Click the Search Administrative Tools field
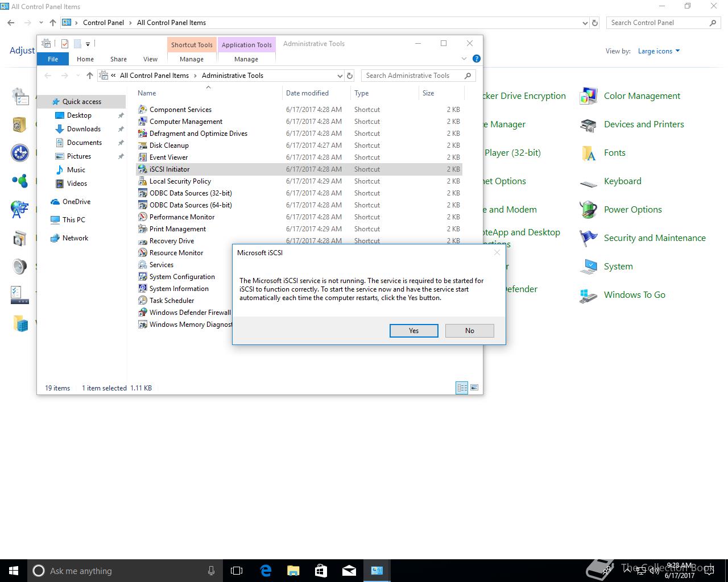The image size is (728, 582). point(418,76)
